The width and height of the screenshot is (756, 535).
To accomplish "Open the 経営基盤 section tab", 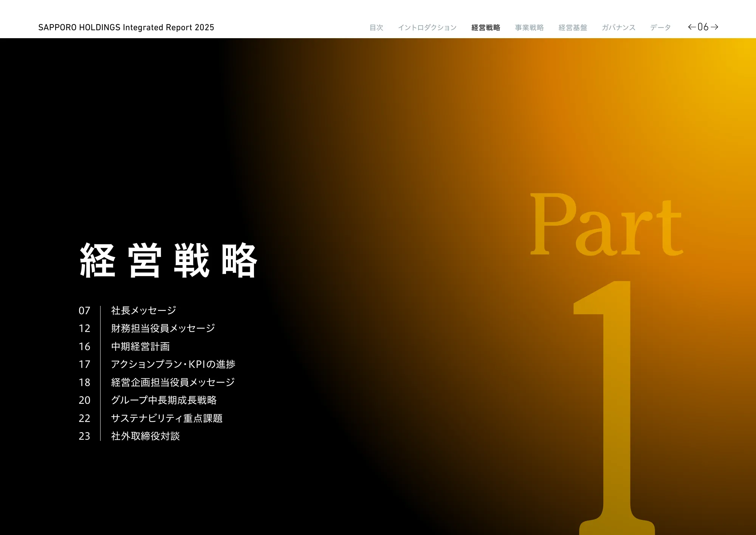I will pyautogui.click(x=573, y=28).
